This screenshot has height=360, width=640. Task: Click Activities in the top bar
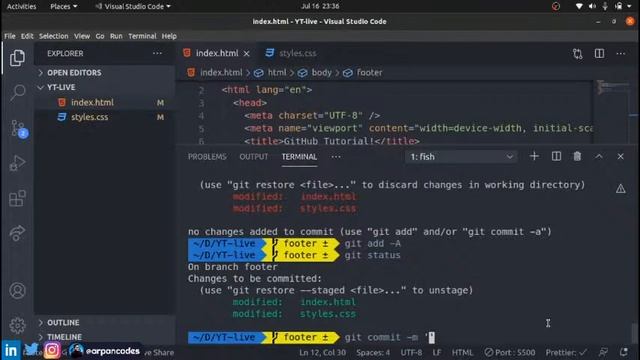click(21, 7)
